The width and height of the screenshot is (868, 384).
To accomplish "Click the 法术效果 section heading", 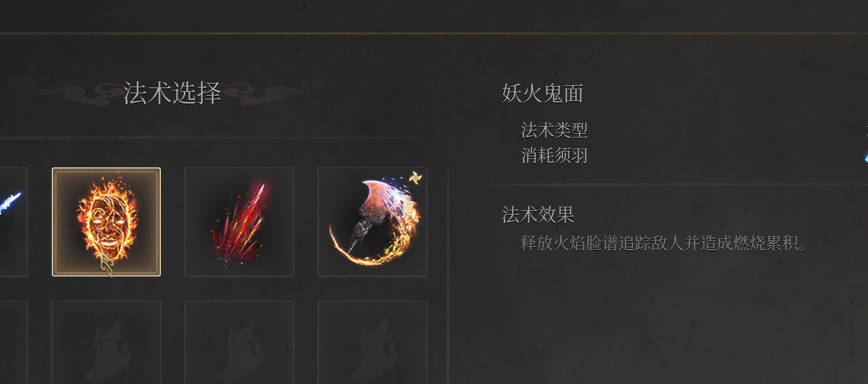I will pos(538,215).
